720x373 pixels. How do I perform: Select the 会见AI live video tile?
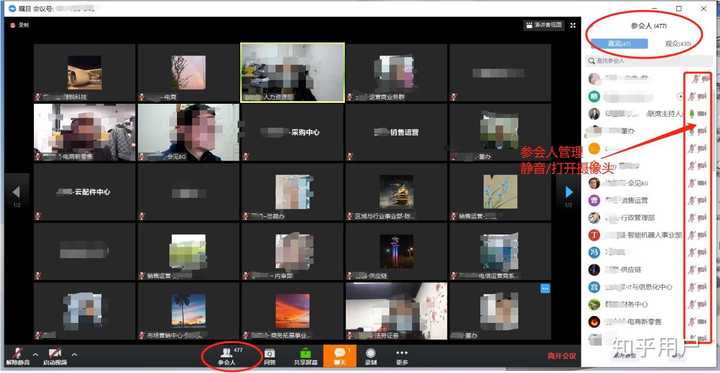(x=188, y=132)
